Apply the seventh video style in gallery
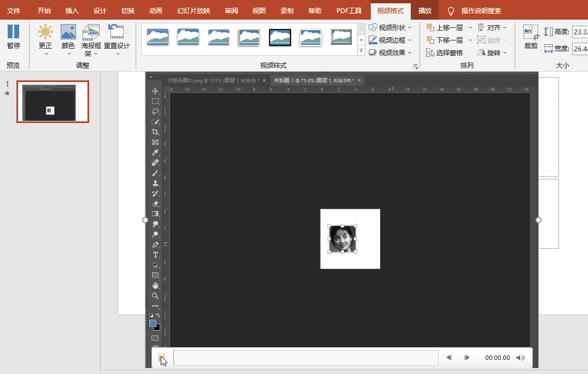Viewport: 588px width, 374px height. [x=341, y=37]
